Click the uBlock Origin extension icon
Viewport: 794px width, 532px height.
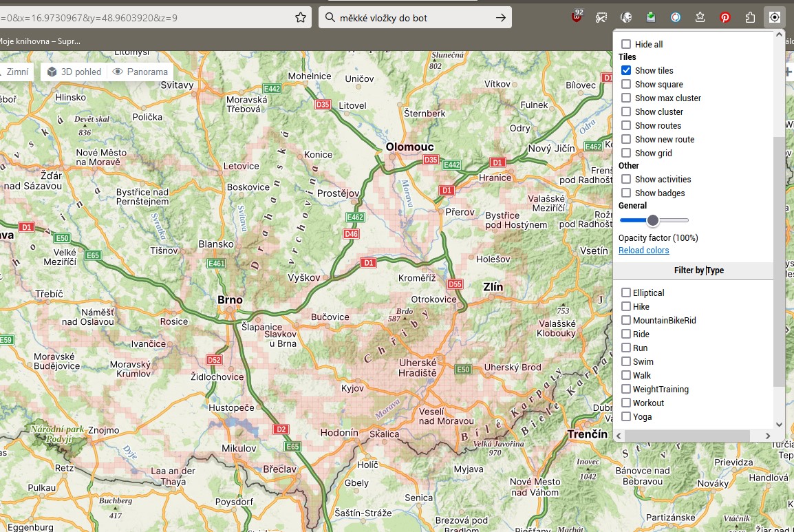tap(577, 17)
